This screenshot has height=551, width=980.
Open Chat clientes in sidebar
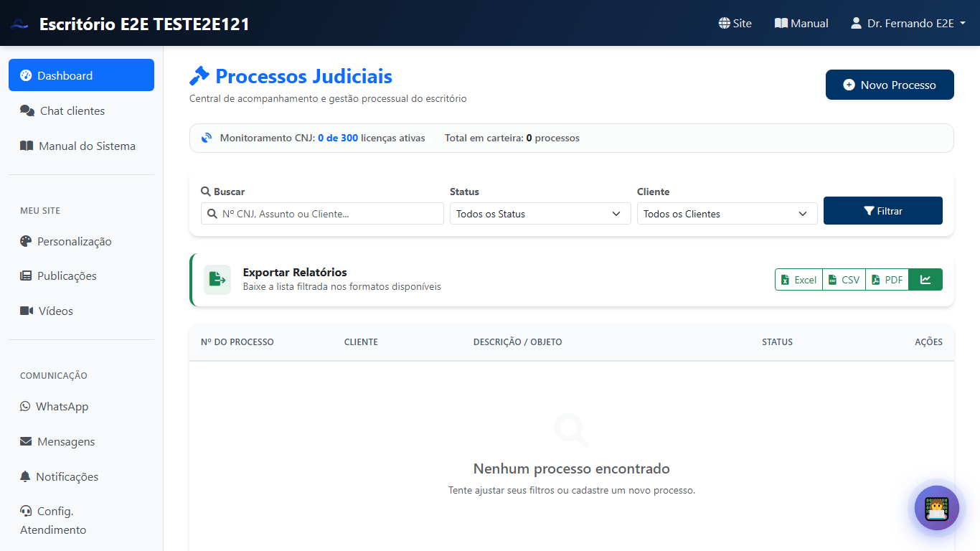point(81,110)
